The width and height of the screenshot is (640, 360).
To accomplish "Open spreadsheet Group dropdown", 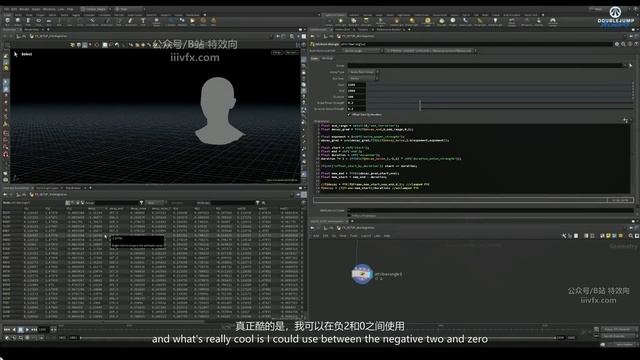I will point(141,202).
